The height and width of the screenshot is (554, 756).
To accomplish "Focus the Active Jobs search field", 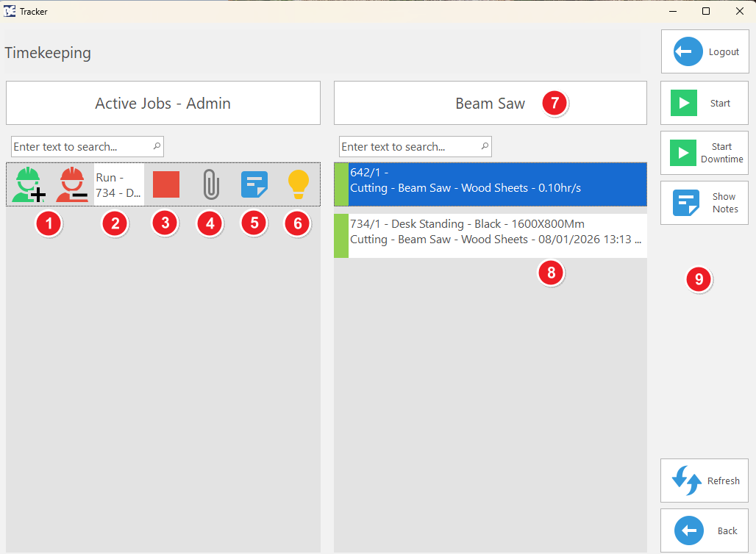I will (x=88, y=146).
